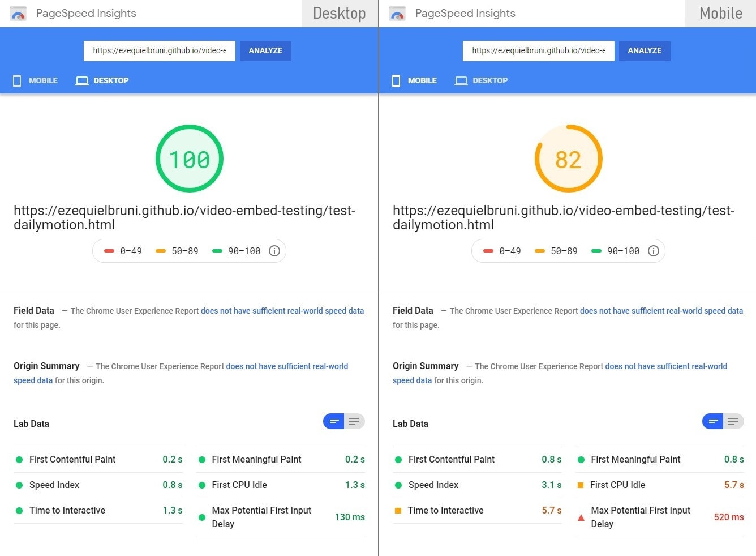Click PageSpeed Insights logo in Mobile panel
Image resolution: width=756 pixels, height=556 pixels.
[x=397, y=14]
